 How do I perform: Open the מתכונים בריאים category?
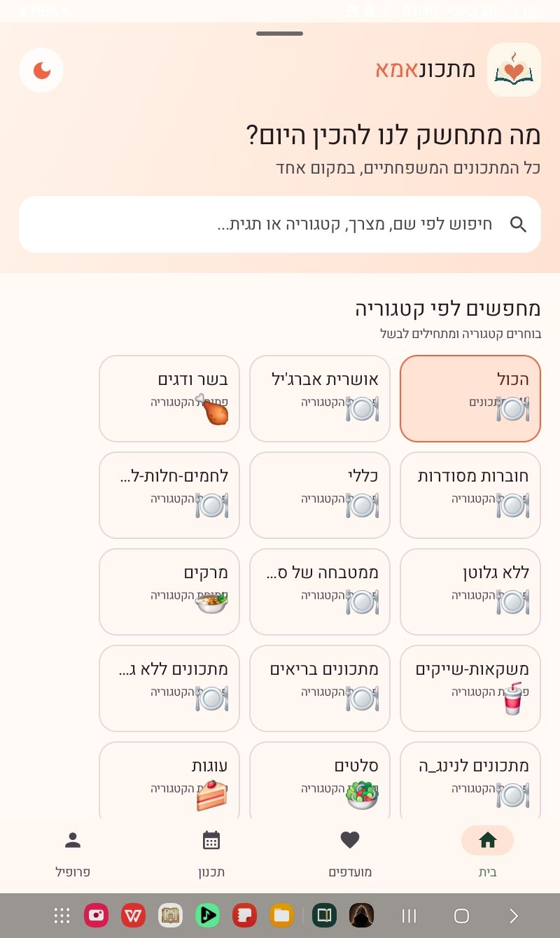[x=320, y=689]
